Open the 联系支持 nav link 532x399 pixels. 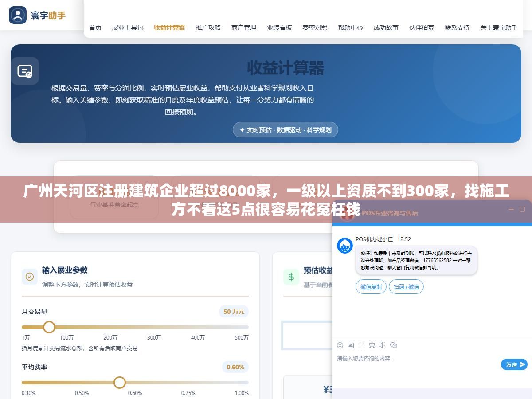tap(458, 27)
